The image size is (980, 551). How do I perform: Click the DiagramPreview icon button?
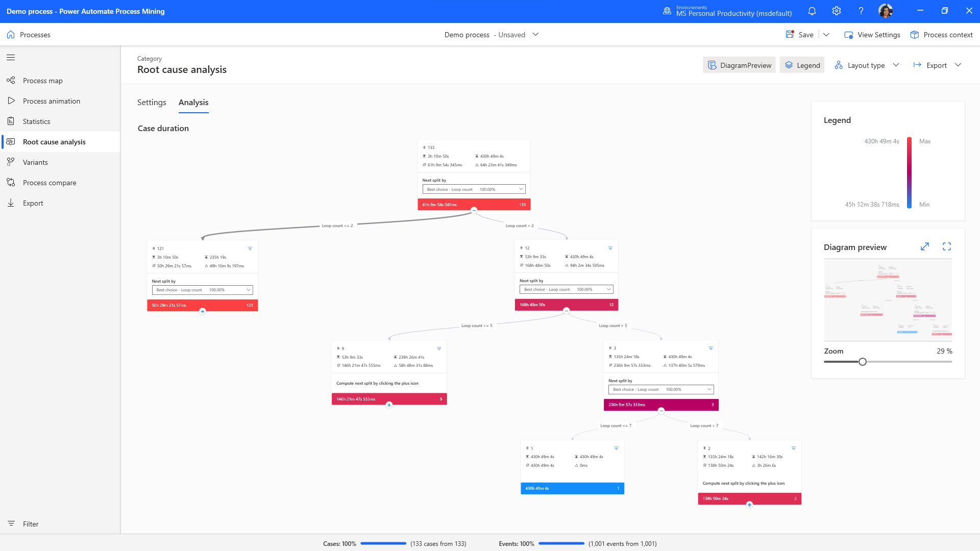[x=713, y=65]
